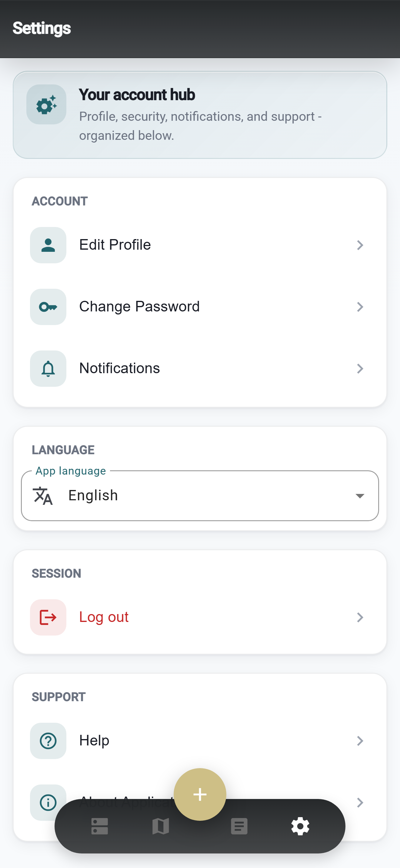Screen dimensions: 400x868
Task: Click the chevron on Change Password row
Action: [360, 307]
